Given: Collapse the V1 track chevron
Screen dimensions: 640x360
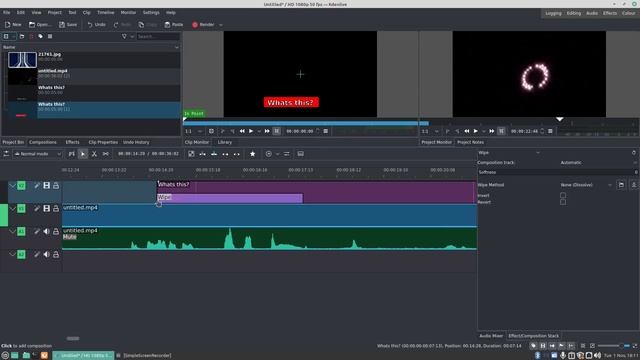Looking at the screenshot, I should click(x=12, y=209).
